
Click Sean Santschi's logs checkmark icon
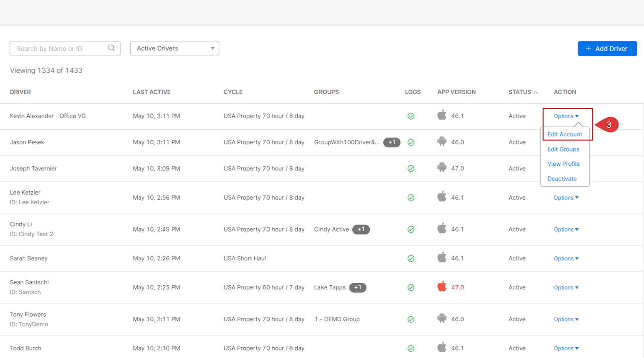click(411, 288)
